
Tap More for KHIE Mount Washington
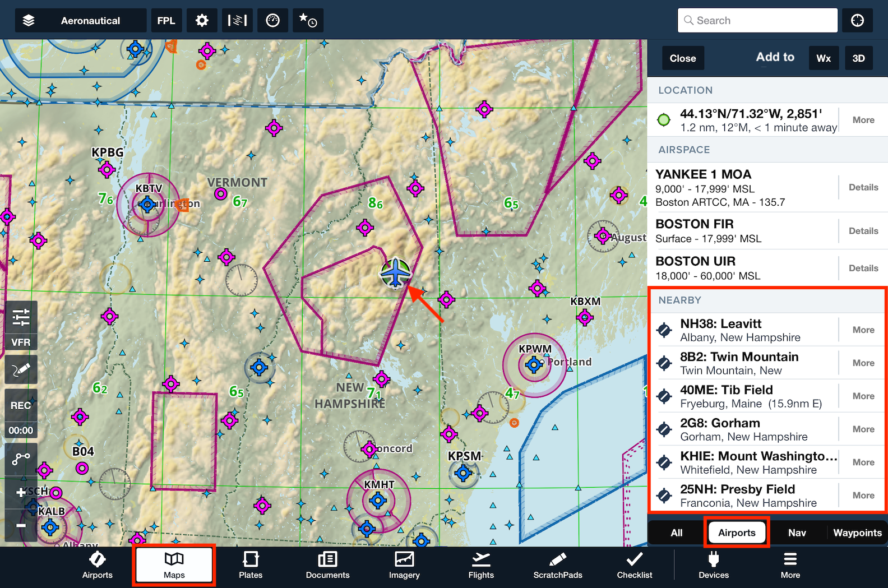863,462
